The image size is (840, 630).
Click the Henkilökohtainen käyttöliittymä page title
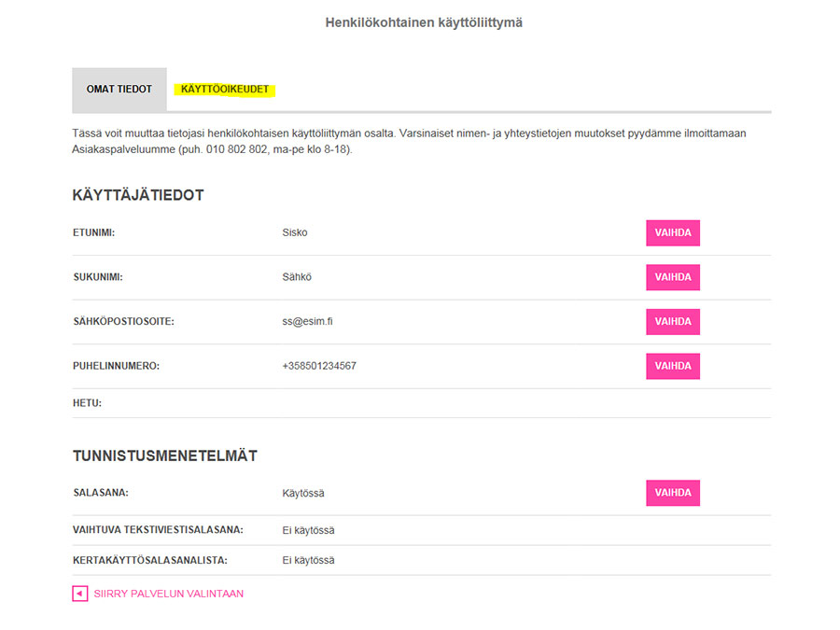[424, 22]
